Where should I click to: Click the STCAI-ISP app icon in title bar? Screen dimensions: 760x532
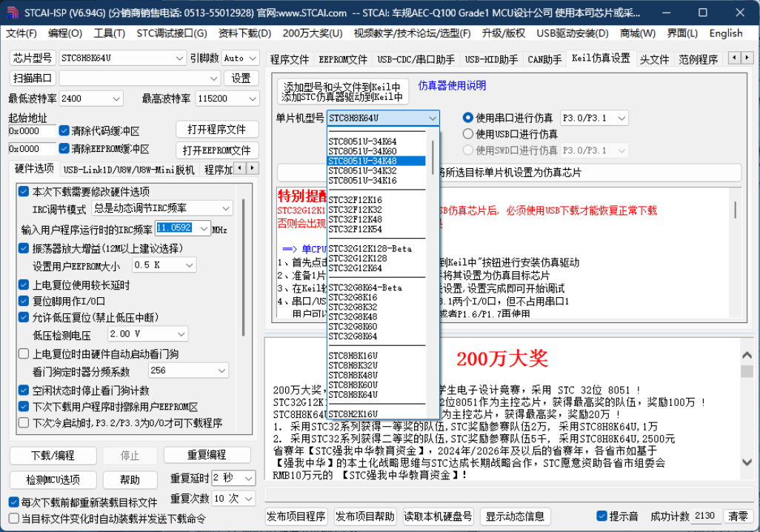pyautogui.click(x=12, y=12)
